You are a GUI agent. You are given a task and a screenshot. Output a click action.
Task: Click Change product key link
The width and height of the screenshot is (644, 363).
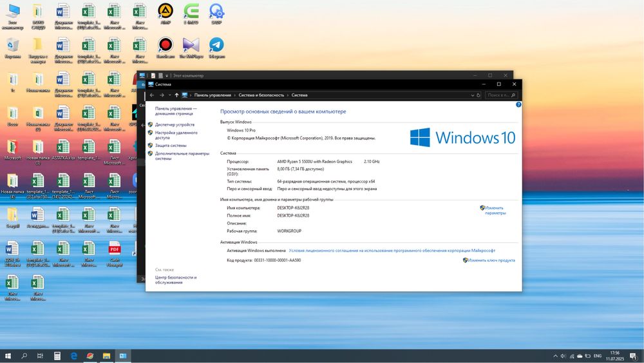491,260
